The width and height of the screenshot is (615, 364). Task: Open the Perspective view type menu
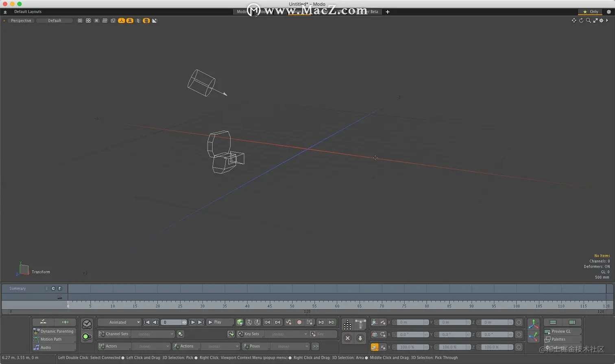(21, 20)
